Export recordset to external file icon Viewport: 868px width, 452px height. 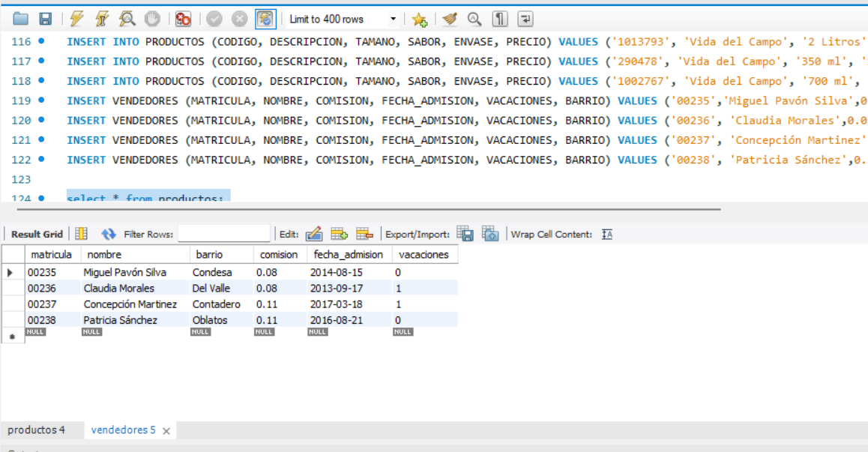click(x=465, y=234)
